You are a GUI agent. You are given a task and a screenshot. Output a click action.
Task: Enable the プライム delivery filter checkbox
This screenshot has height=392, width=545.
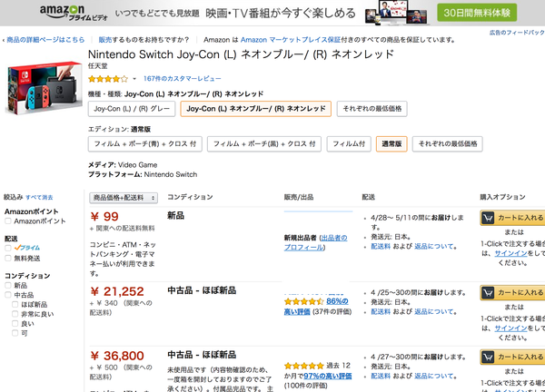[x=8, y=248]
